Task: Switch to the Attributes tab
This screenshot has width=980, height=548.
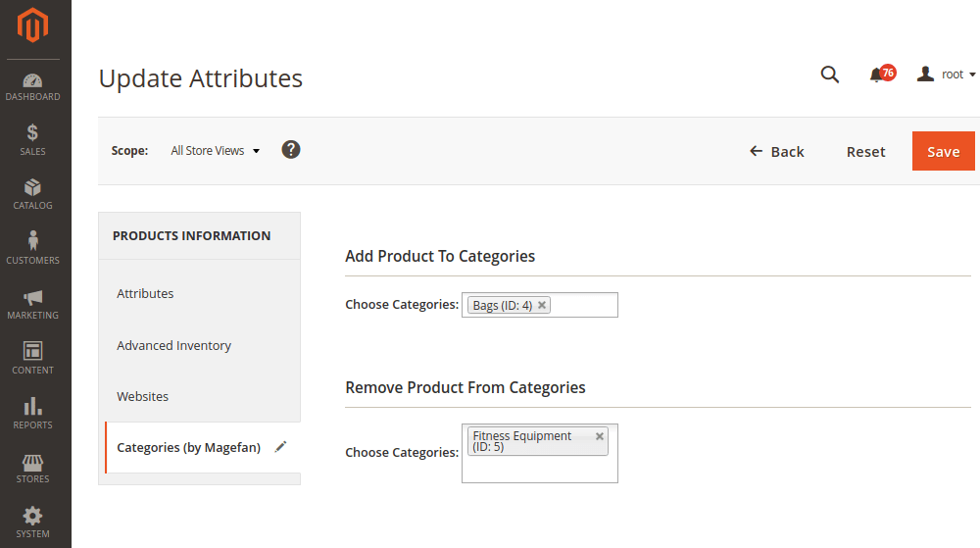Action: tap(145, 294)
